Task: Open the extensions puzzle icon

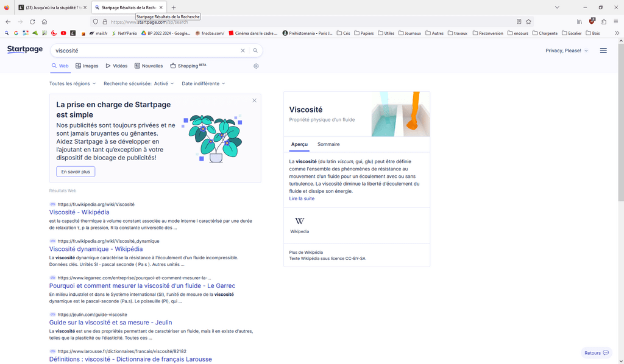Action: 604,22
